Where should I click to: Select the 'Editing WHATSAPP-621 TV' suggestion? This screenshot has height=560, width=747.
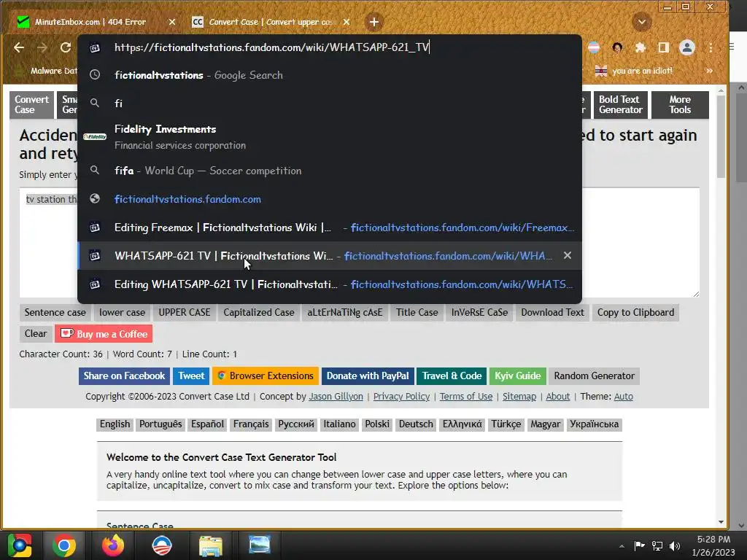(330, 284)
